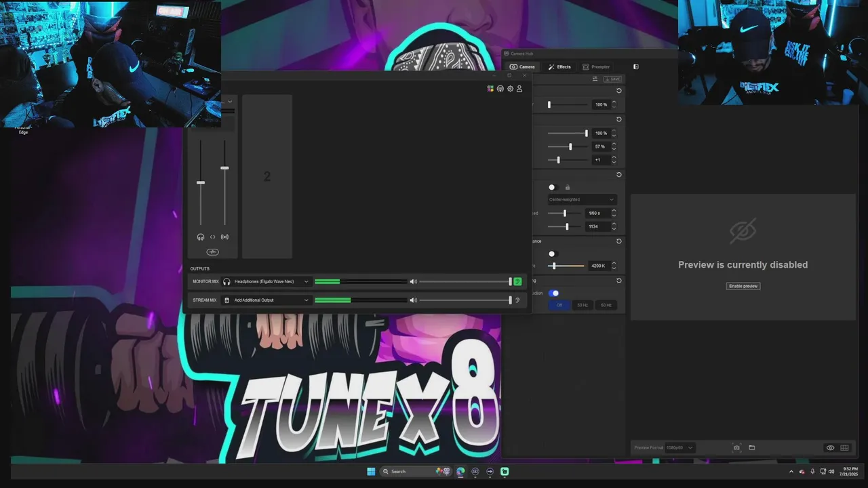868x488 pixels.
Task: Switch to Effects tab in Camera Hub
Action: click(x=559, y=66)
